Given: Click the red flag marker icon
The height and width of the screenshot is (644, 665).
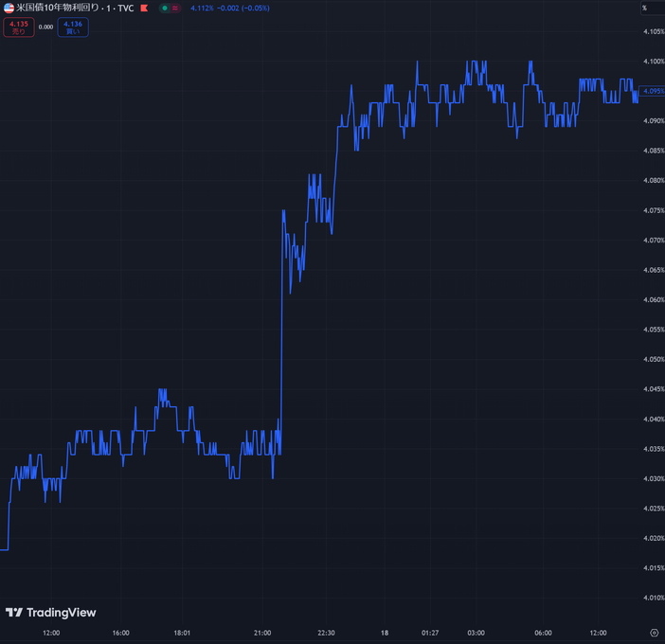Looking at the screenshot, I should coord(143,8).
